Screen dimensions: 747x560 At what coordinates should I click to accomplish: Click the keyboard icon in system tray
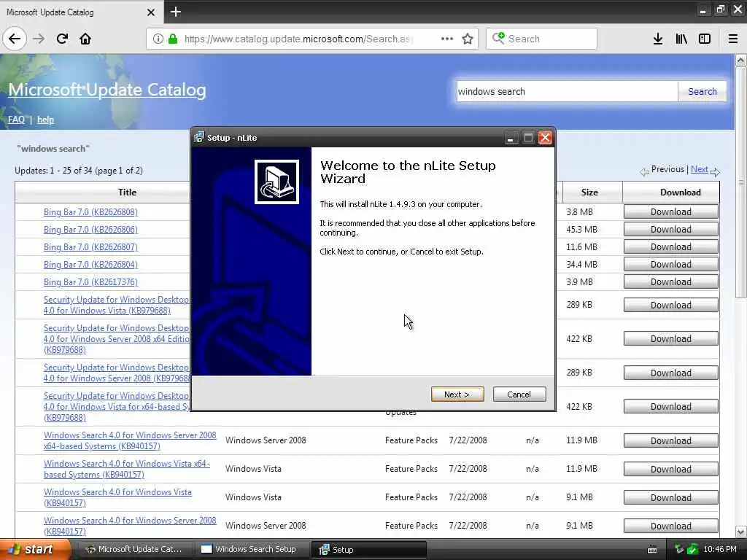(652, 550)
